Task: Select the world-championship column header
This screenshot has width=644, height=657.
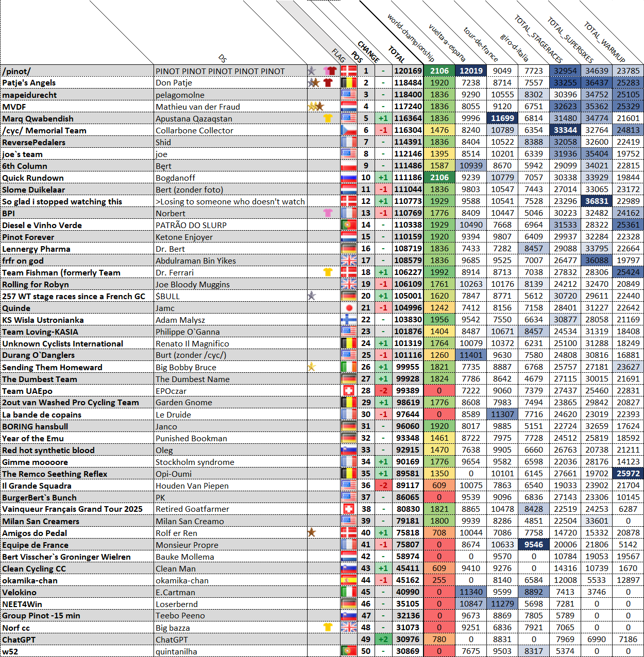Action: tap(411, 39)
